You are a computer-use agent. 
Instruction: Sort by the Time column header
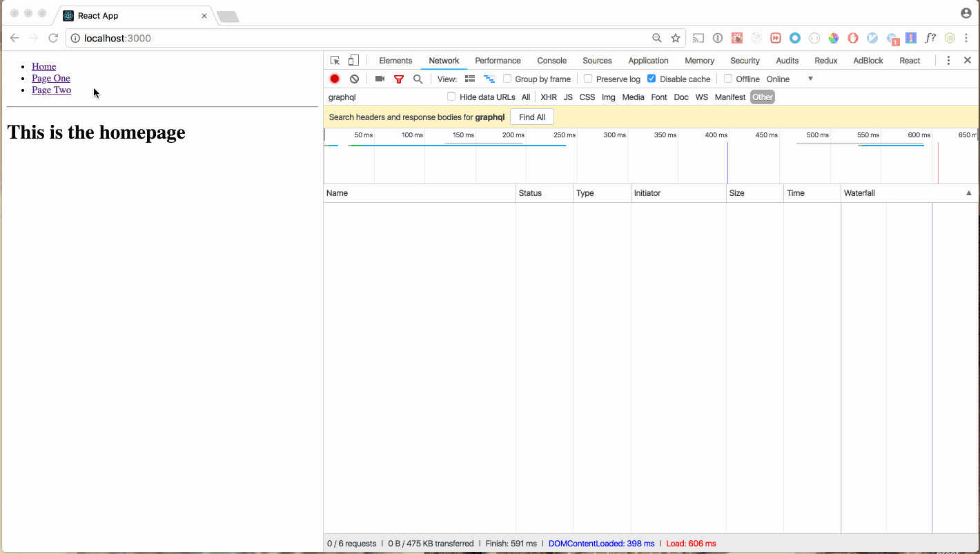pyautogui.click(x=812, y=193)
